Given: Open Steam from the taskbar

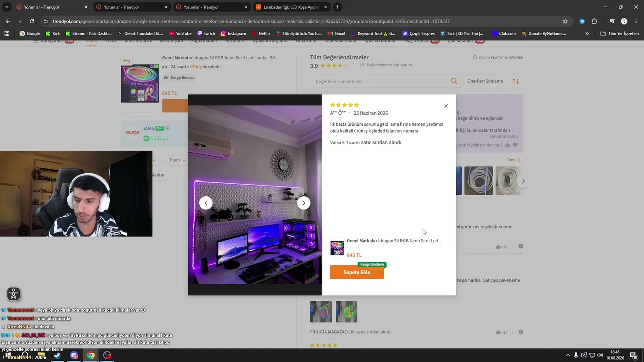Looking at the screenshot, I should click(57, 355).
